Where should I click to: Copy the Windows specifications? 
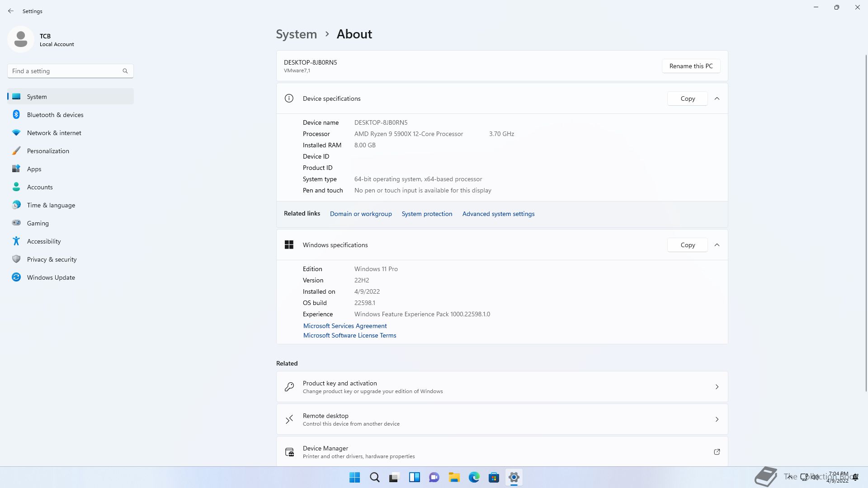(688, 245)
